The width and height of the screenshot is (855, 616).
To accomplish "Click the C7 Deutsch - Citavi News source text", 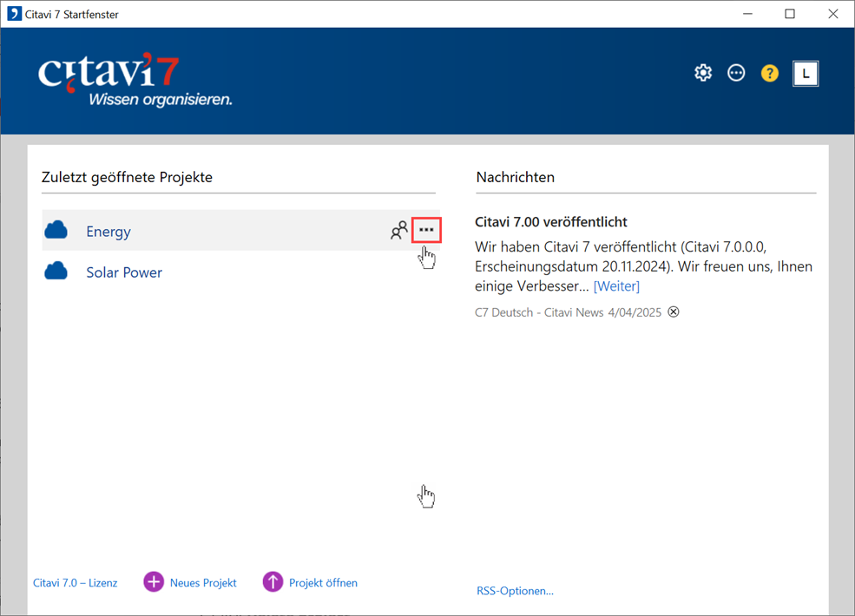I will click(x=539, y=312).
